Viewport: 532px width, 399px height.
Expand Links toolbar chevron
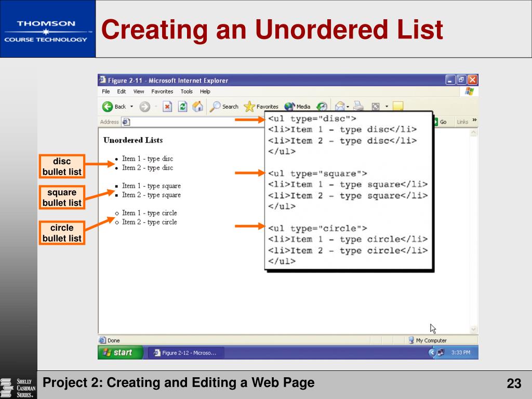pos(474,120)
